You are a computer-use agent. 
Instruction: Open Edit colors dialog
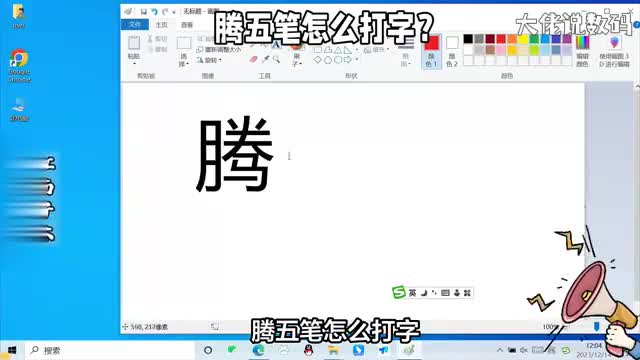[582, 52]
